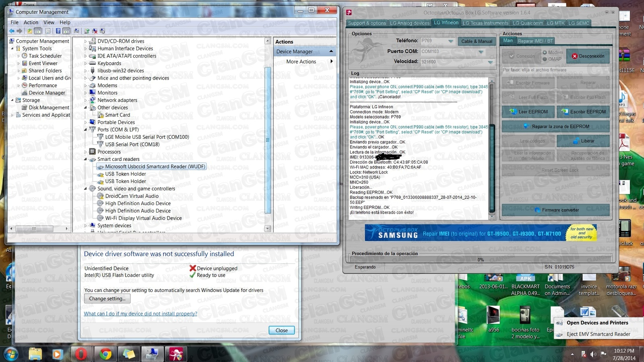644x362 pixels.
Task: Collapse Sound, video and game controllers
Action: pyautogui.click(x=85, y=189)
